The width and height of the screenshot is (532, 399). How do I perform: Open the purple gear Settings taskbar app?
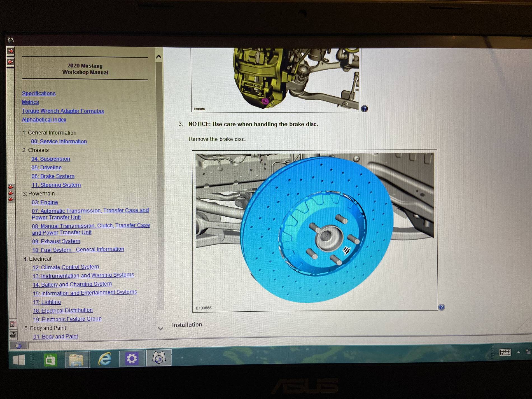[132, 358]
